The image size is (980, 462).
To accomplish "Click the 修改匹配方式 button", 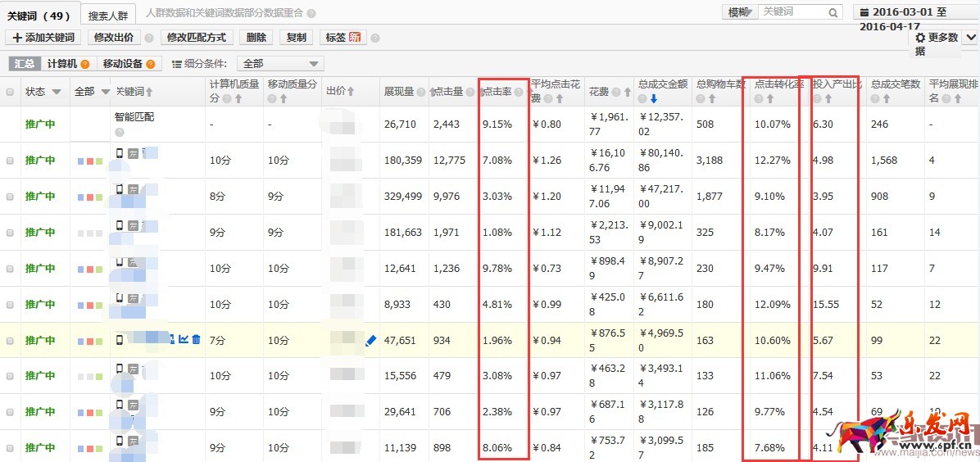I will coord(196,38).
